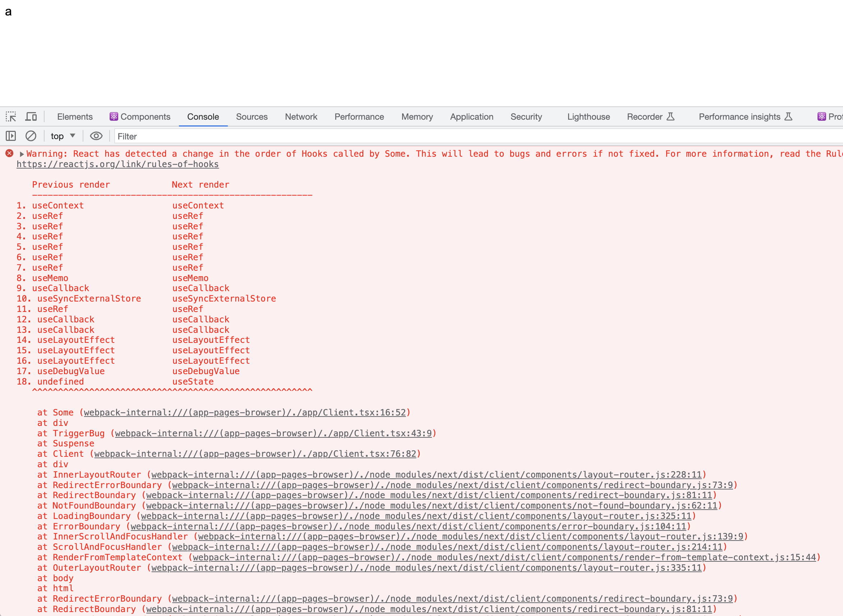
Task: Clear the console messages
Action: tap(31, 136)
